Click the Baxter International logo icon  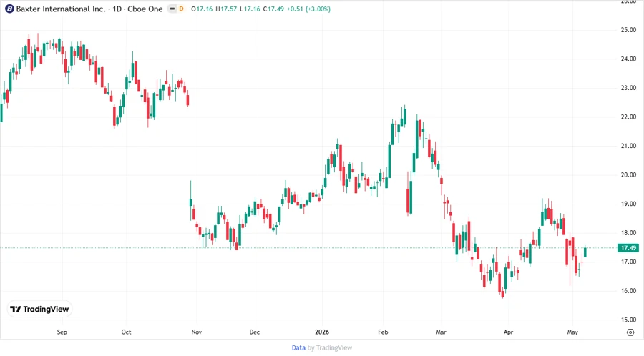[x=9, y=9]
